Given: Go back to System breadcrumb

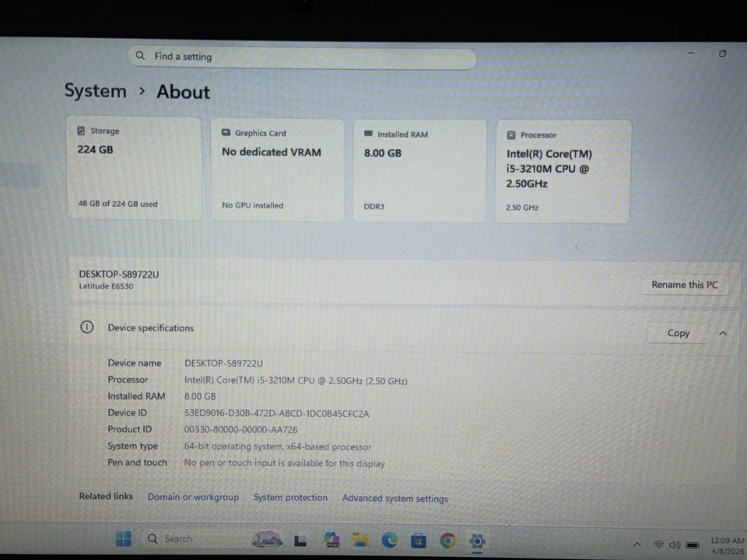Looking at the screenshot, I should (95, 90).
